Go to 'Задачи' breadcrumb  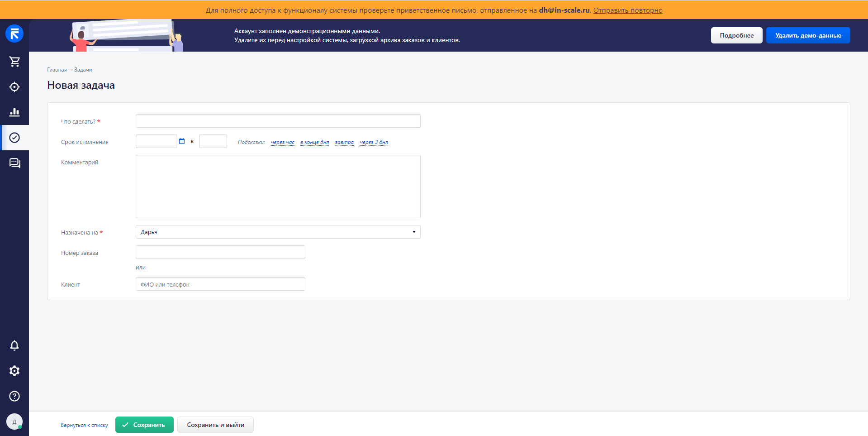(83, 70)
